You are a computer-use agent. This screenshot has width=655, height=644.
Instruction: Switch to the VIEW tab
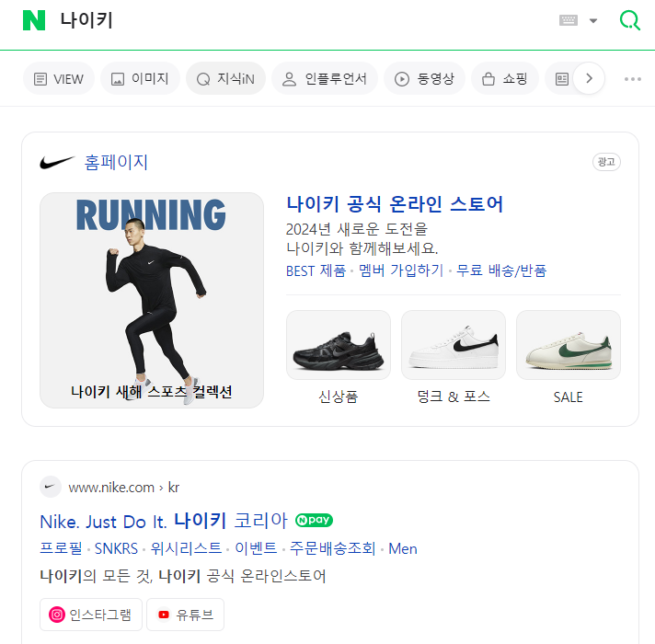coord(59,78)
